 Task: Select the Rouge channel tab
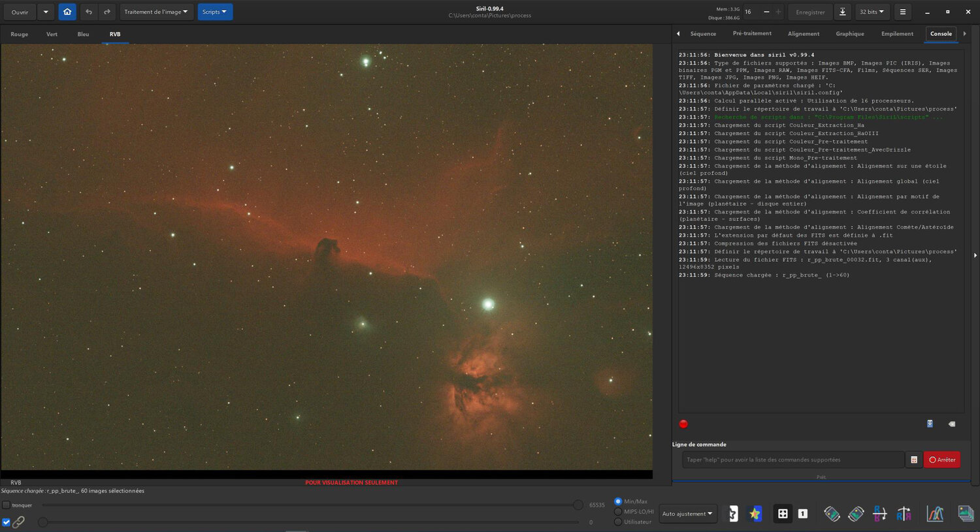(20, 35)
